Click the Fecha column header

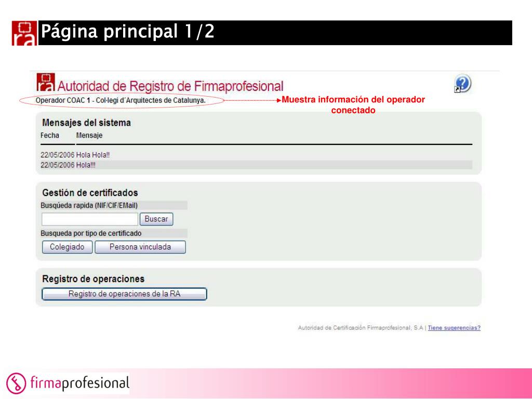pos(50,136)
